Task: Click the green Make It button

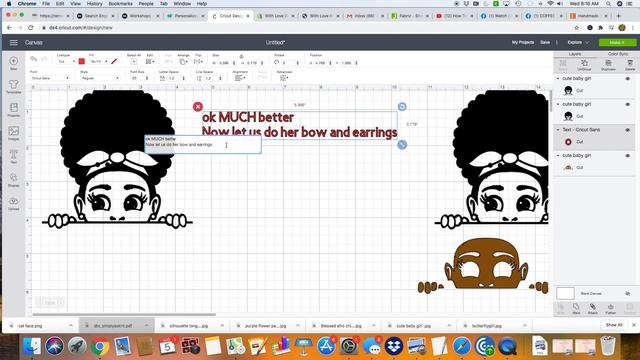Action: click(617, 42)
